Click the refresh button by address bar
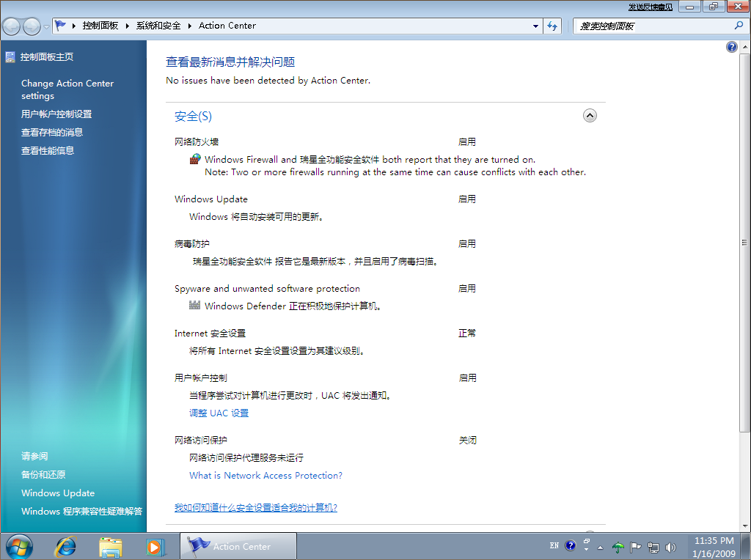The width and height of the screenshot is (751, 560). [552, 26]
